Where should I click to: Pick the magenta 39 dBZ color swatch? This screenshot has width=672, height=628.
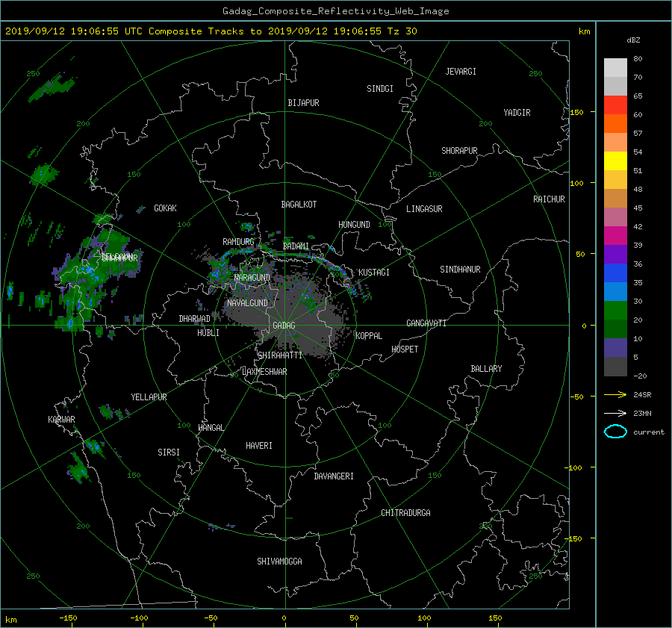click(615, 236)
